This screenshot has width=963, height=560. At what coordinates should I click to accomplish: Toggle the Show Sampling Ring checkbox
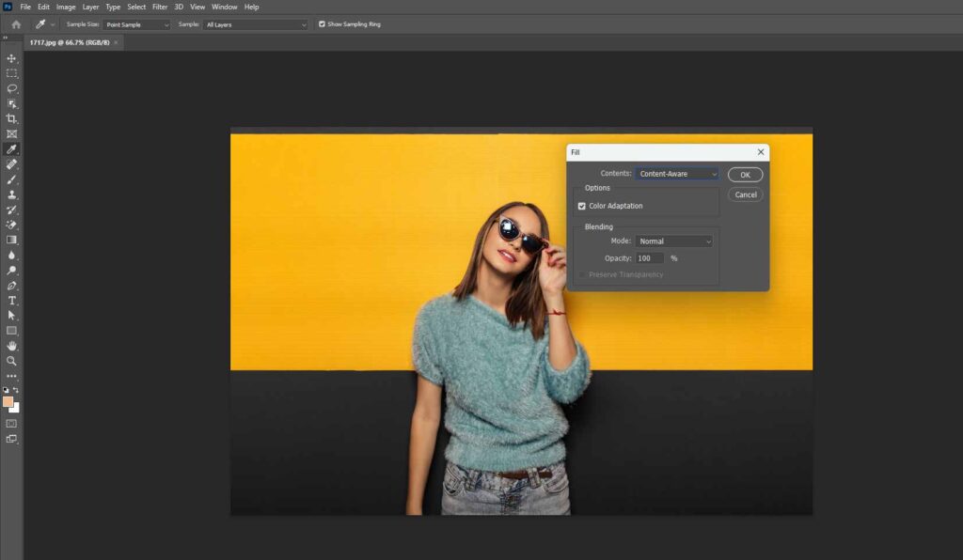(322, 23)
